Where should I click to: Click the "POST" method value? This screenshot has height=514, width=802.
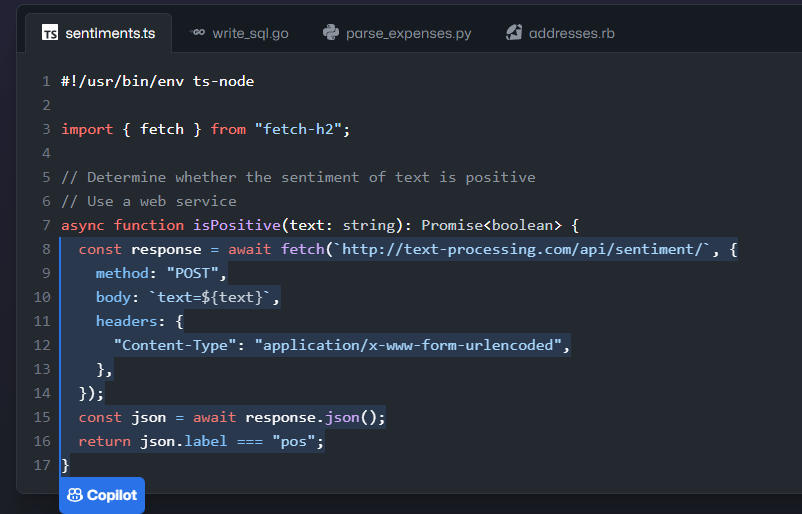pos(192,274)
